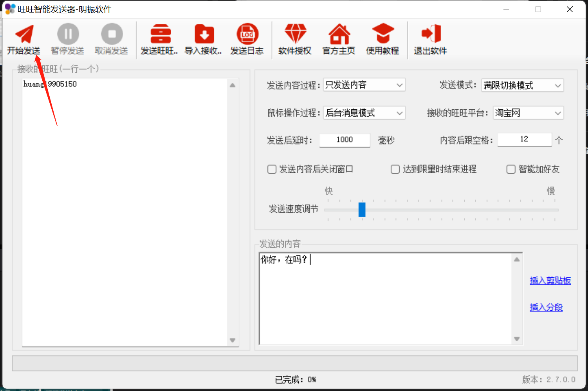Click the 版本: 2.7.0.0 version text

click(x=549, y=379)
